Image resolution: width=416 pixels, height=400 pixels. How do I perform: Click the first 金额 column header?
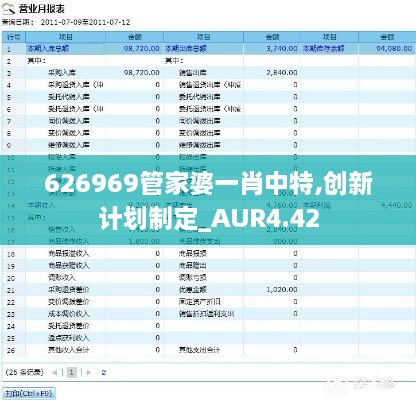135,37
